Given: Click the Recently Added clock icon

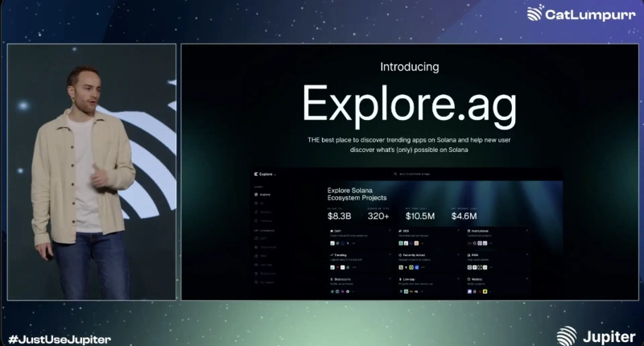Looking at the screenshot, I should pos(400,255).
